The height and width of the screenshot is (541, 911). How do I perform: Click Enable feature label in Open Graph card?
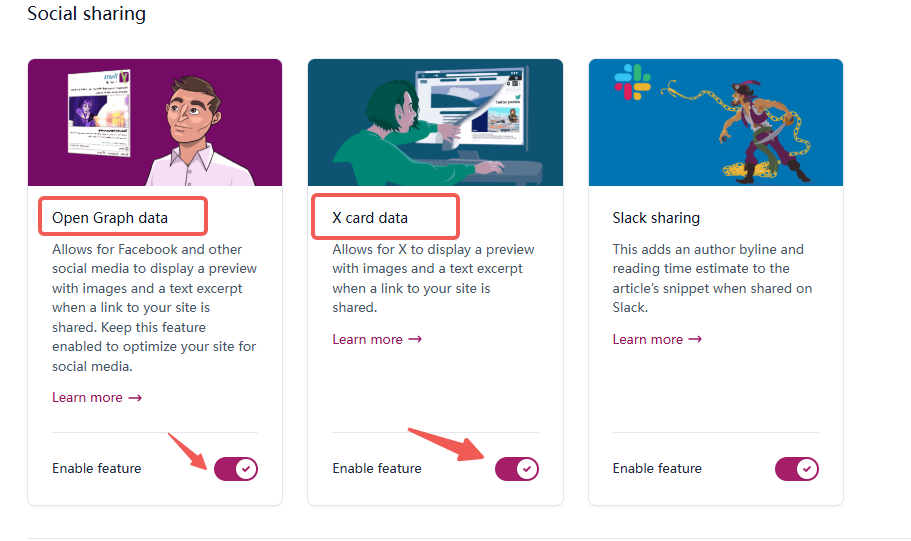tap(97, 468)
